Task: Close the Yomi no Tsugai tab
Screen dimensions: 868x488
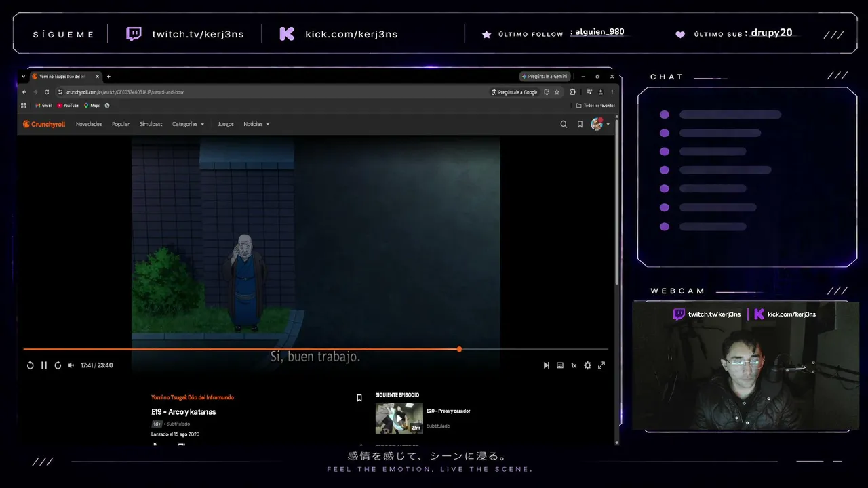Action: [98, 77]
